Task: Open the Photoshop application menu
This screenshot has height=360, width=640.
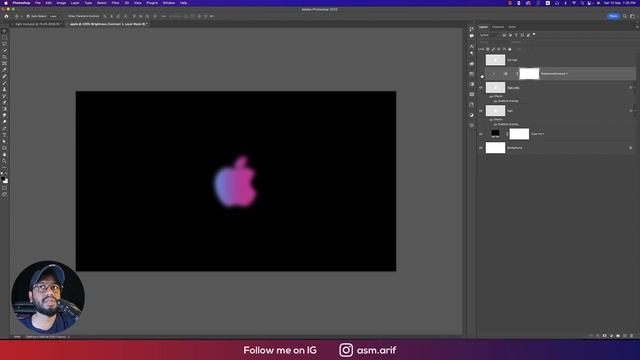Action: (x=21, y=3)
